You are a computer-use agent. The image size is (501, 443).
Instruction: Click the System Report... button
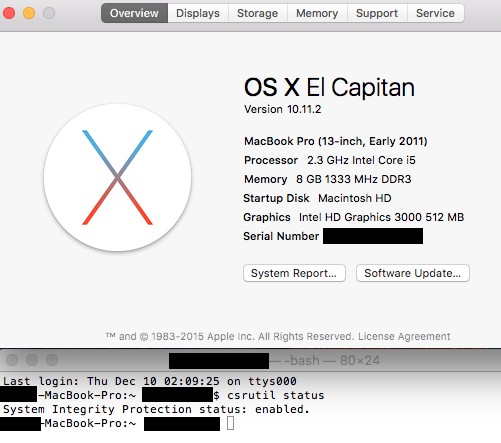294,273
